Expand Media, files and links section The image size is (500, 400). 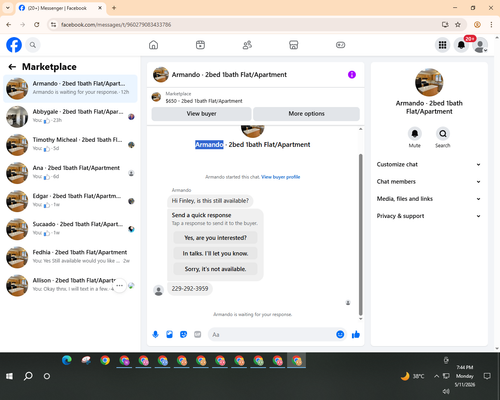[x=429, y=199]
